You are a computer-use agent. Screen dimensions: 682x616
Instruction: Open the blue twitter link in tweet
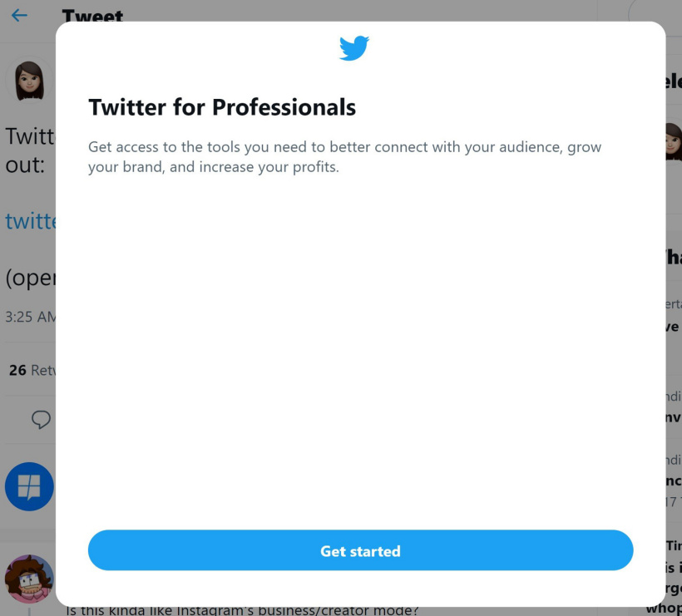click(30, 221)
